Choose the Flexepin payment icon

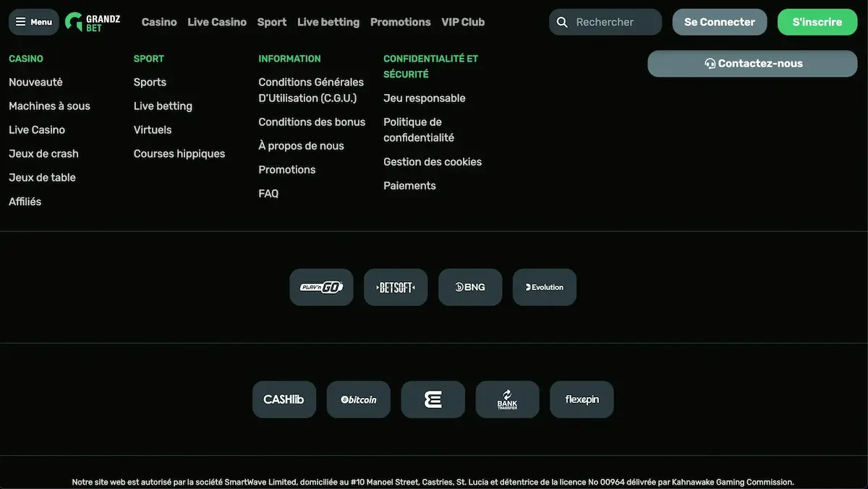[582, 399]
